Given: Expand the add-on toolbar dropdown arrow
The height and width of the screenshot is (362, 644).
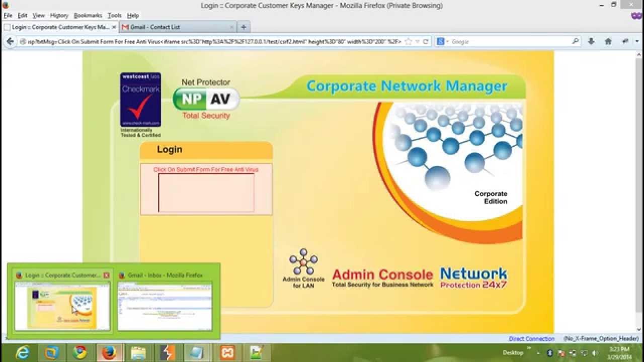Looking at the screenshot, I should coord(637,42).
